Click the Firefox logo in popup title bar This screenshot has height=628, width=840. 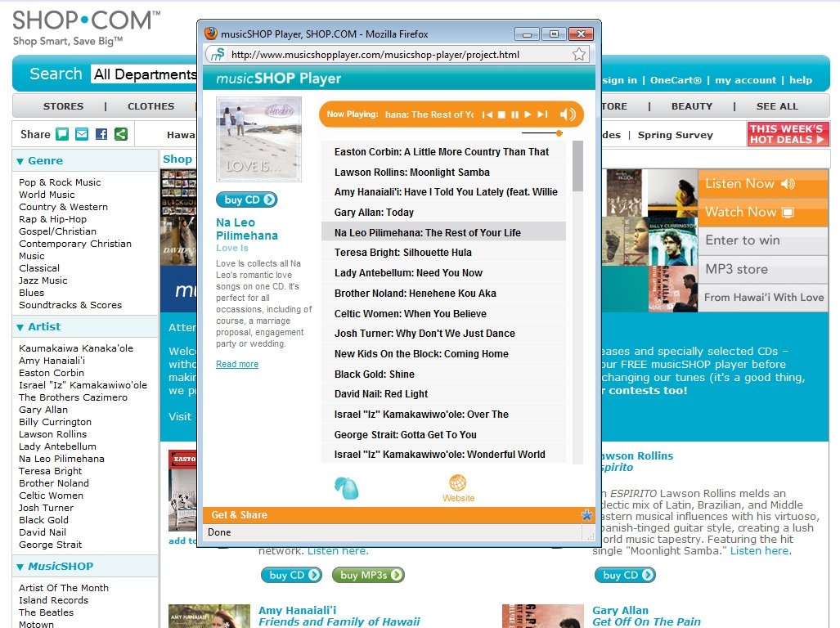pos(210,34)
